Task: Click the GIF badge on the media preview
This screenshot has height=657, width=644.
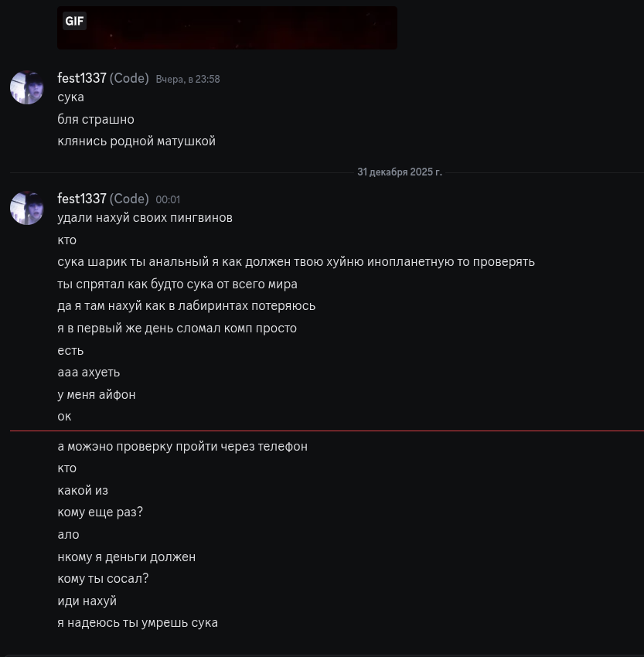Action: click(74, 21)
